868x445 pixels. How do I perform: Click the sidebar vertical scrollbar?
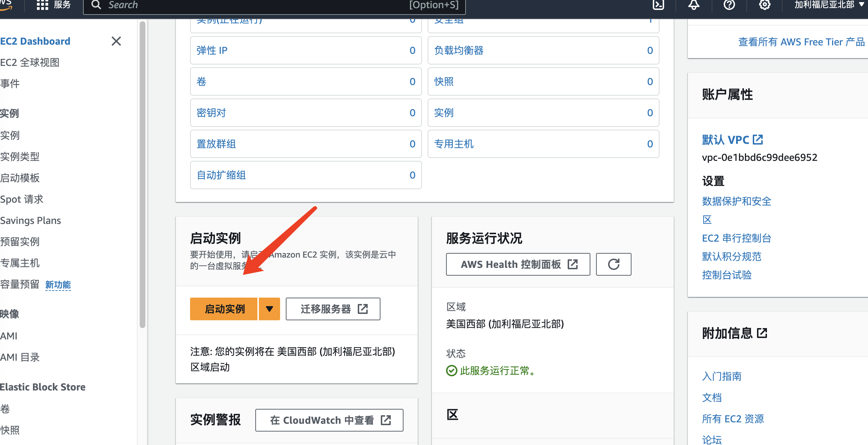(x=143, y=175)
